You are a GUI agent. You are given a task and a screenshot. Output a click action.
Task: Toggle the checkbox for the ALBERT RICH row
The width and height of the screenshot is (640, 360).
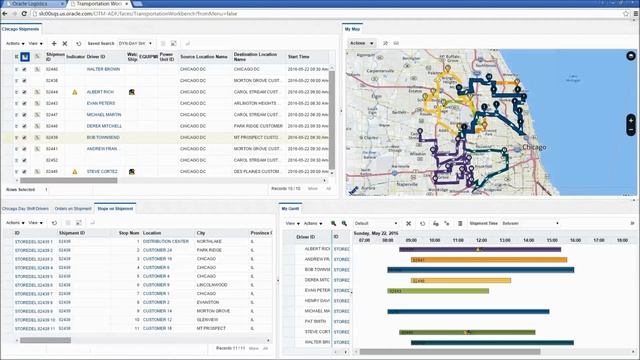point(24,92)
